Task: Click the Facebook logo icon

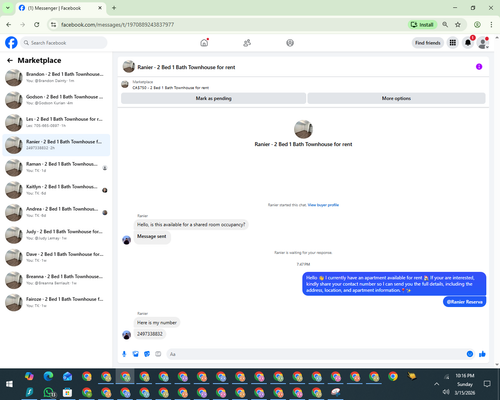Action: [x=11, y=43]
